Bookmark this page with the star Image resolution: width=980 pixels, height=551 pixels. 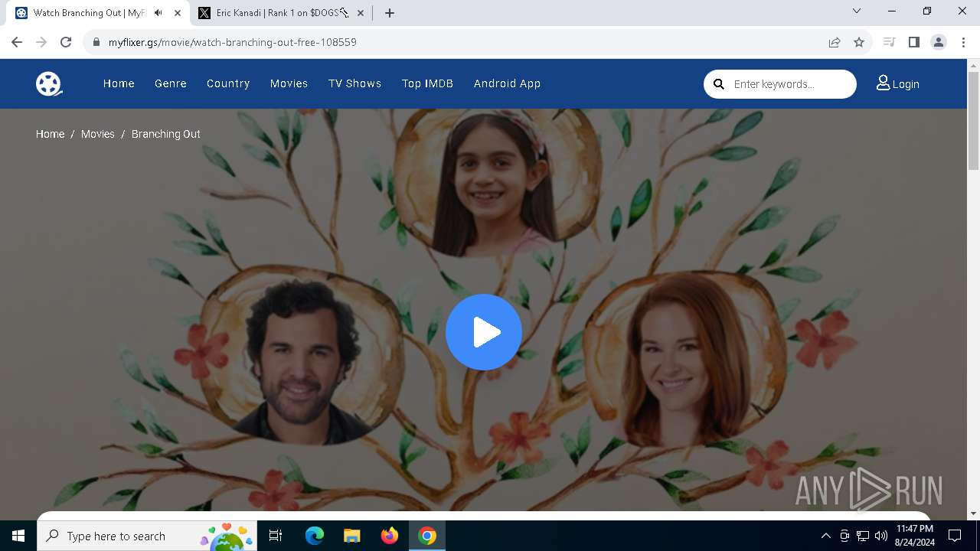pyautogui.click(x=859, y=42)
